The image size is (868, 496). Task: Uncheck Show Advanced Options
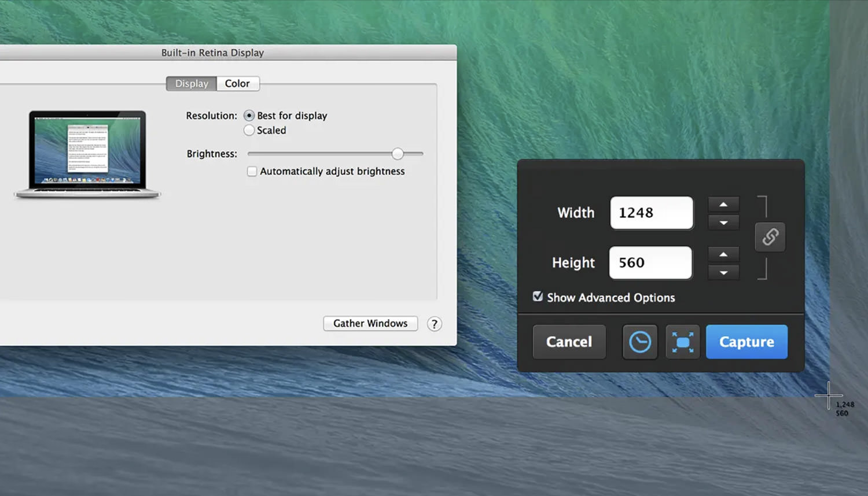click(538, 297)
